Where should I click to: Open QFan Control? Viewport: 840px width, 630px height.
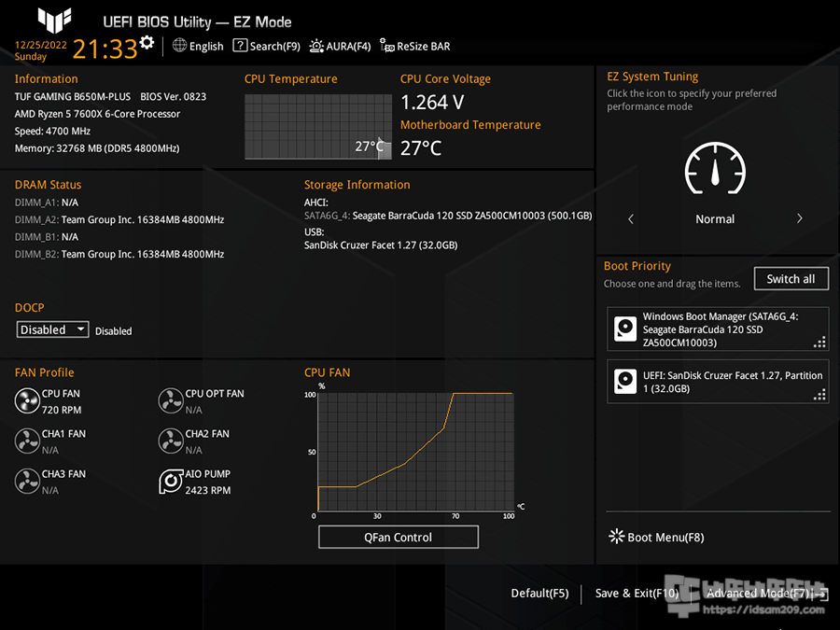(398, 537)
